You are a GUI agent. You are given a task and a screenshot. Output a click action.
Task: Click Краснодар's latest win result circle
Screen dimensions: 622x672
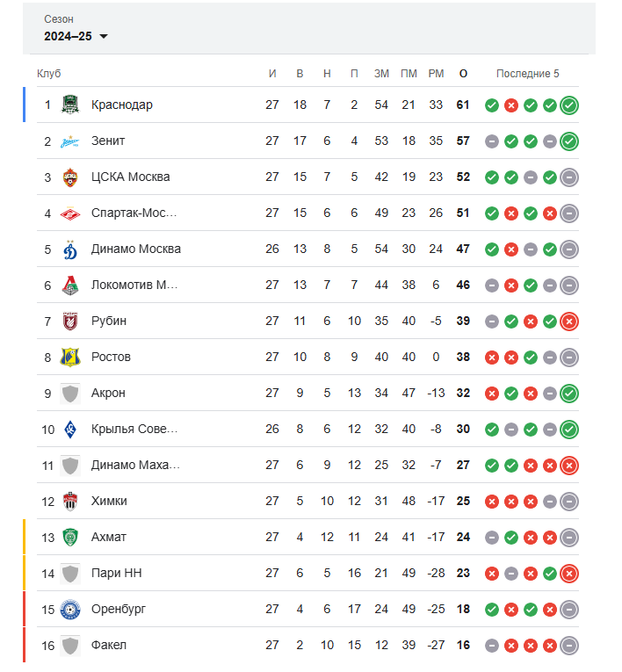pos(569,105)
